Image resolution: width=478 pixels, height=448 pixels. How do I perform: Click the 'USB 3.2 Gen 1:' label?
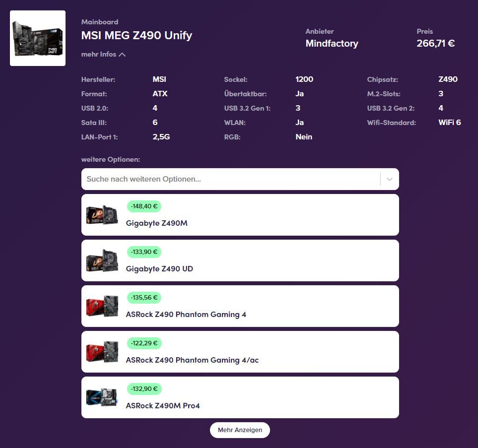(x=247, y=108)
